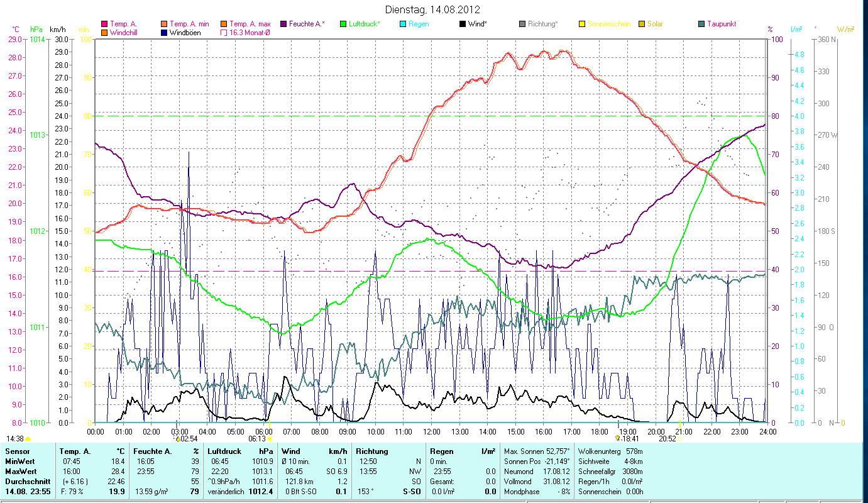Click the MinWert row label
This screenshot has width=868, height=503.
19,462
